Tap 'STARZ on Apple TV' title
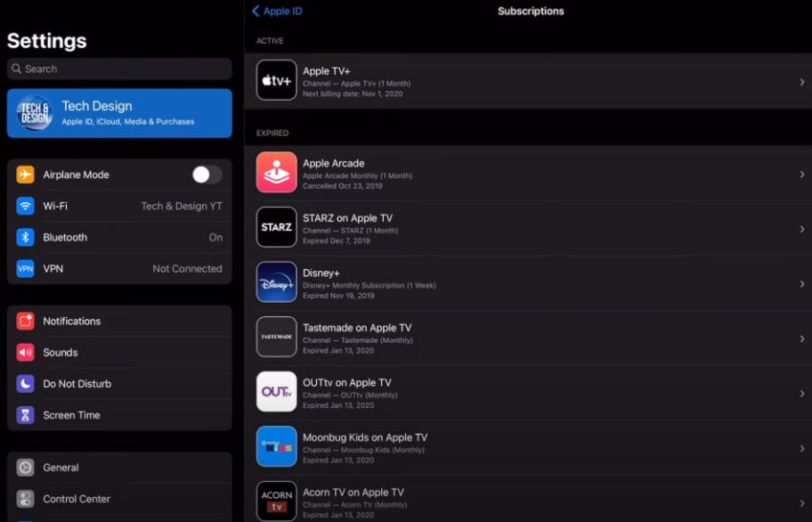 pyautogui.click(x=348, y=218)
